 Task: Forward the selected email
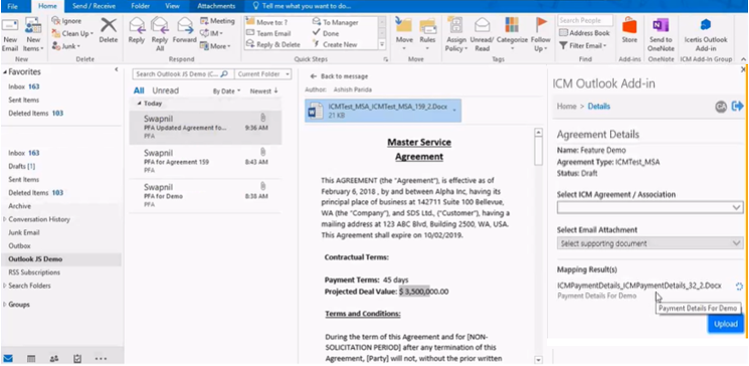point(184,31)
